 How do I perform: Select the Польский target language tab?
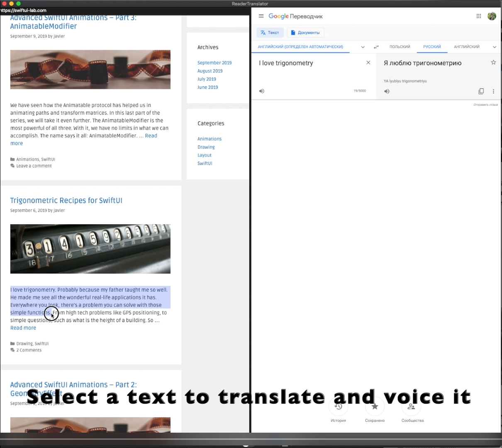400,47
